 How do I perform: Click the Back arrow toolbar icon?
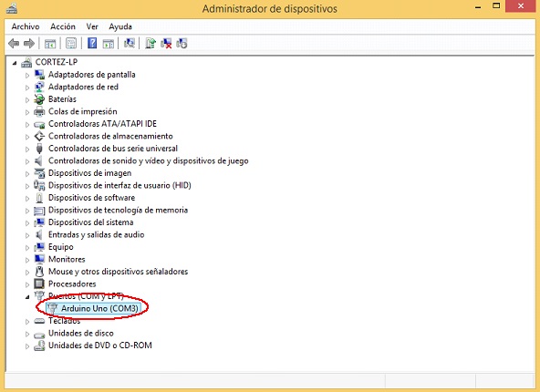coord(14,44)
